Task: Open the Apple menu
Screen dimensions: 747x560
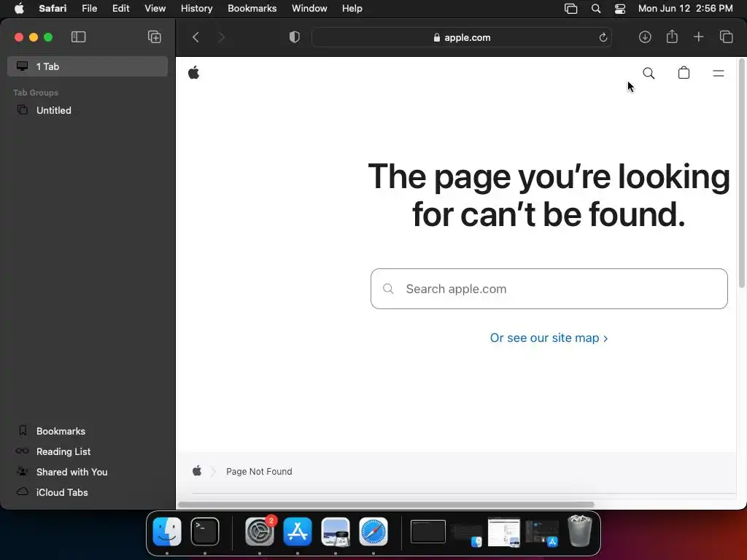Action: pos(19,8)
